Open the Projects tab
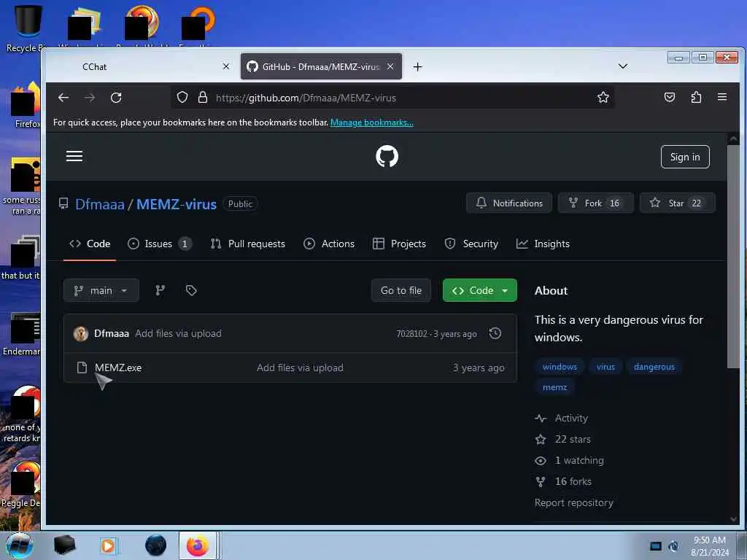 coord(399,244)
